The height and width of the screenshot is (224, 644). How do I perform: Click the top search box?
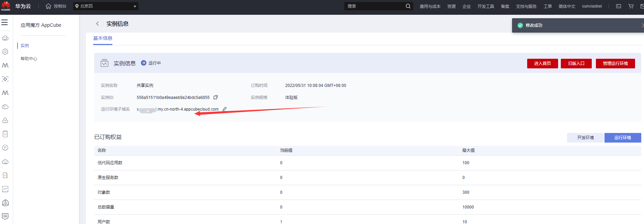click(x=374, y=6)
